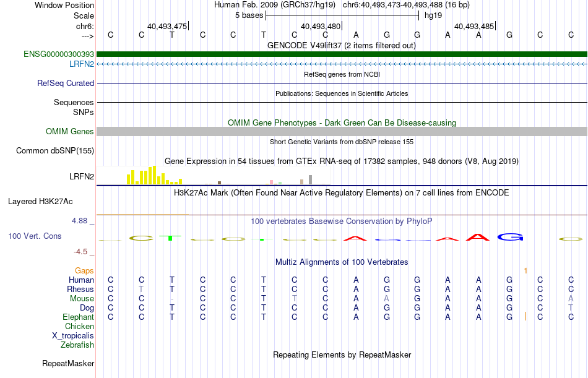Click the Window Position label
588x378 pixels.
(64, 5)
